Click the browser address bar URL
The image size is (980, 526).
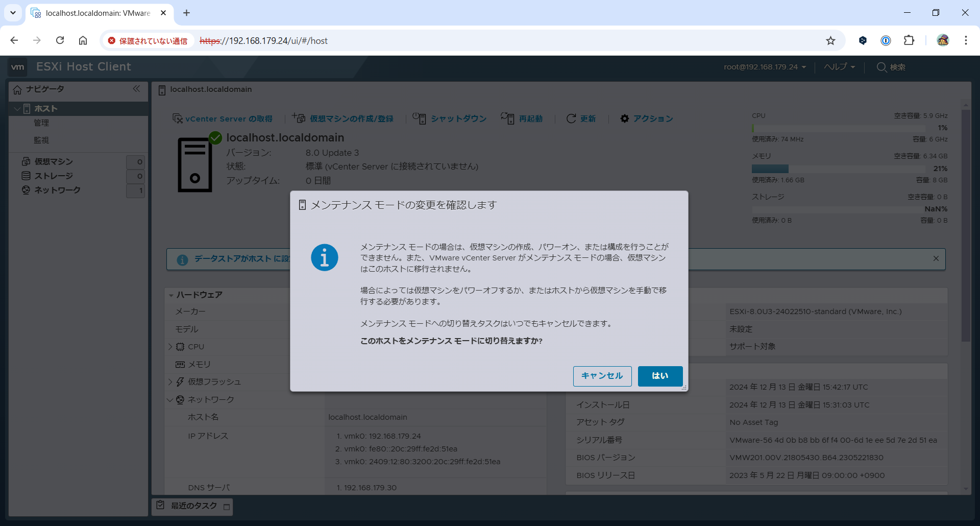click(x=263, y=41)
